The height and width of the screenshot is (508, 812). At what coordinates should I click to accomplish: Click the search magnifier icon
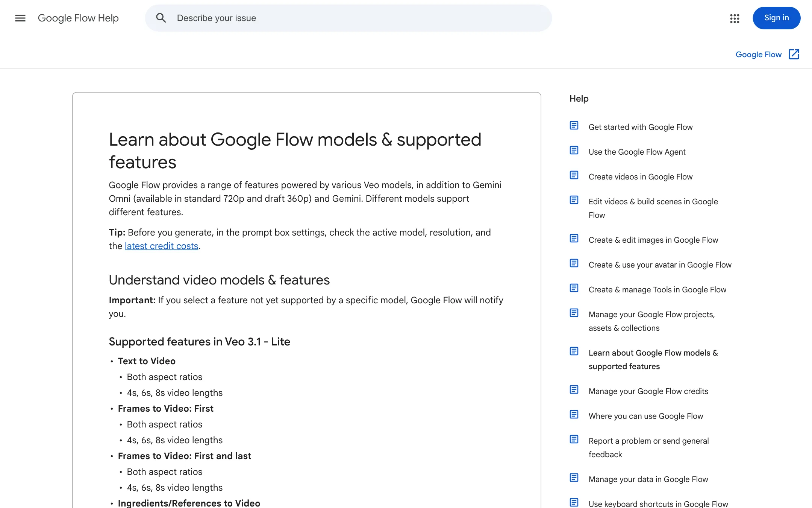pos(161,18)
